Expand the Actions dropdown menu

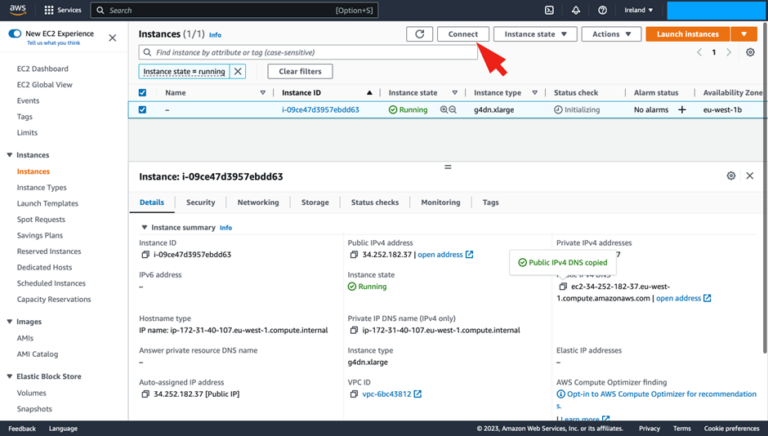pyautogui.click(x=611, y=34)
